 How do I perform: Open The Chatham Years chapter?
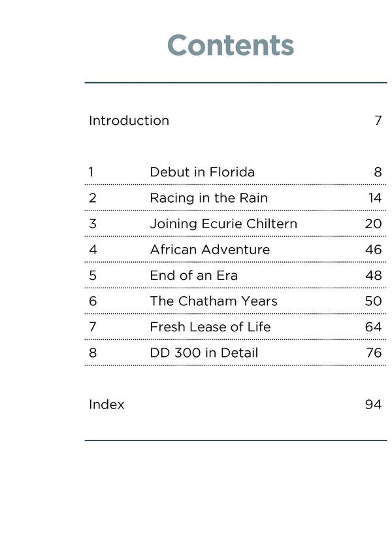tap(213, 301)
